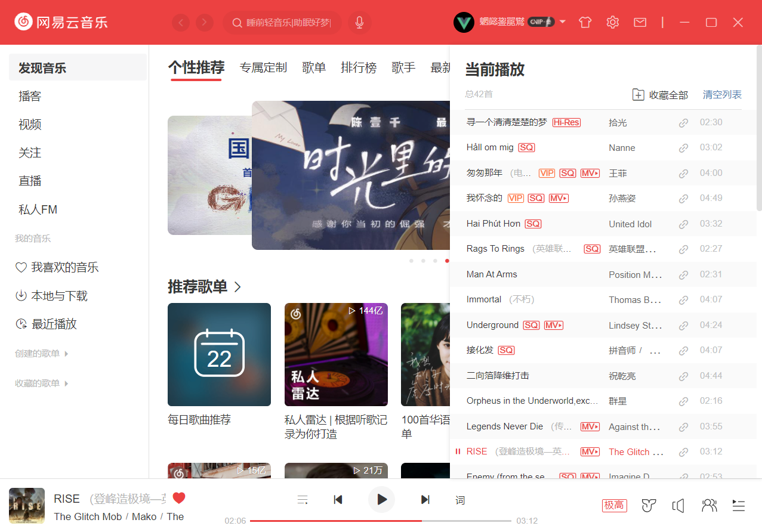Click the link icon for Håll om mig
762x532 pixels.
coord(684,148)
